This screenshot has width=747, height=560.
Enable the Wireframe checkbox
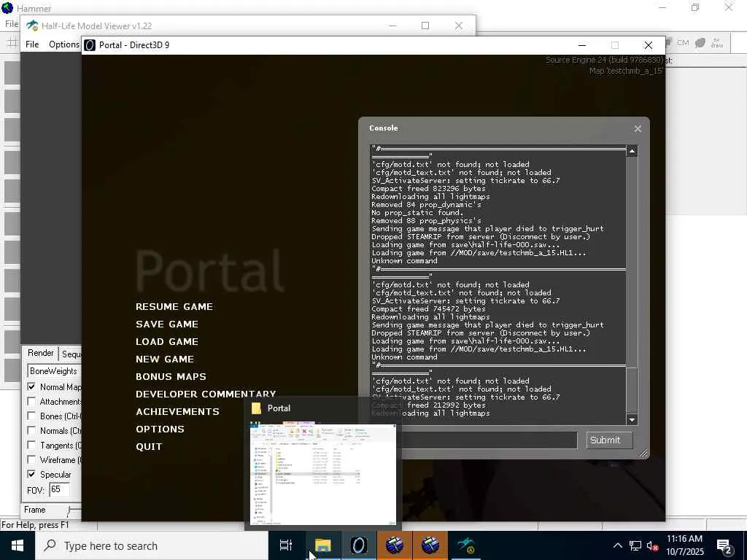click(x=31, y=459)
